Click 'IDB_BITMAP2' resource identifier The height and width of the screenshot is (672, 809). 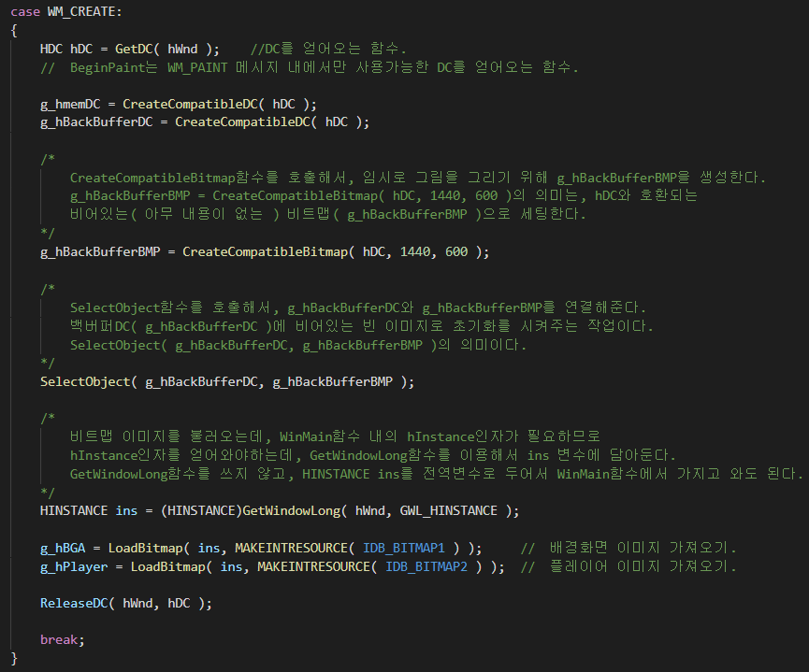(426, 566)
